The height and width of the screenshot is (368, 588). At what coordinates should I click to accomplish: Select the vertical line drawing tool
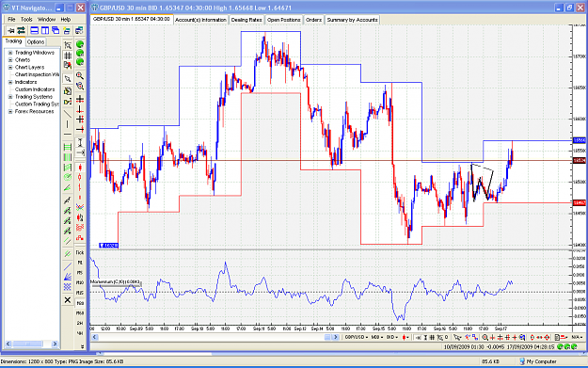(x=68, y=124)
